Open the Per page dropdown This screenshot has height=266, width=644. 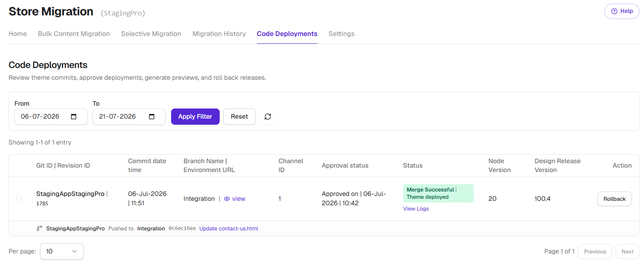[x=62, y=251]
